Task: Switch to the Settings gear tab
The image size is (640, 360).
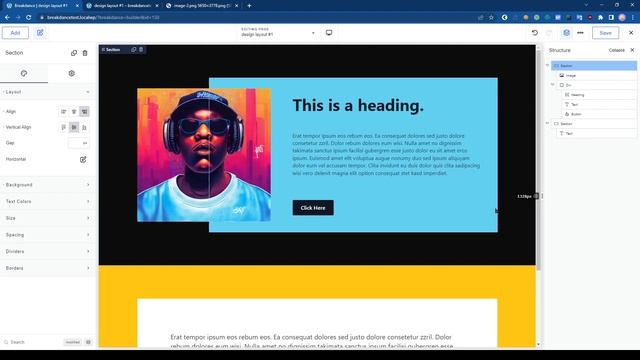Action: pyautogui.click(x=71, y=73)
